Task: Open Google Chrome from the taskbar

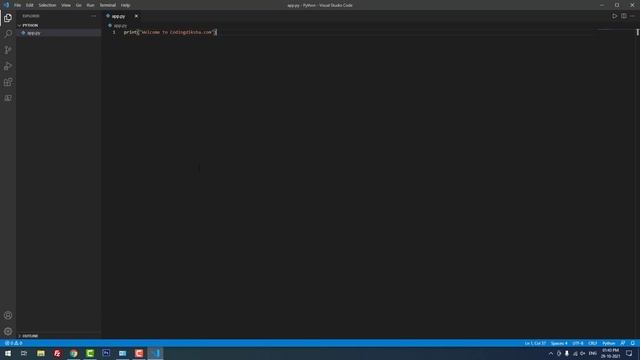Action: click(x=73, y=353)
